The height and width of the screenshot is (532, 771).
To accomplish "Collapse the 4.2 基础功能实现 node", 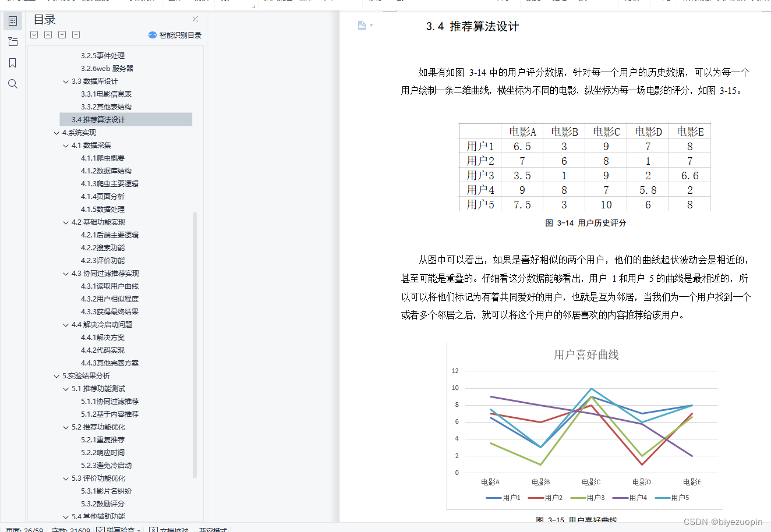I will click(x=66, y=222).
